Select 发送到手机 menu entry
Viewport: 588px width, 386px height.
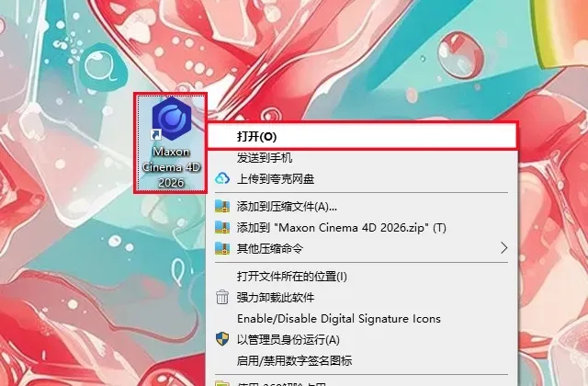click(265, 157)
